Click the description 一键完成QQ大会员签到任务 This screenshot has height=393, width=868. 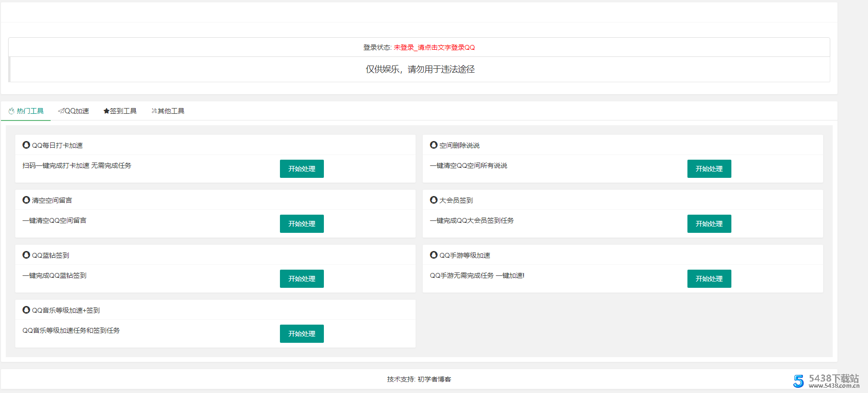(472, 220)
